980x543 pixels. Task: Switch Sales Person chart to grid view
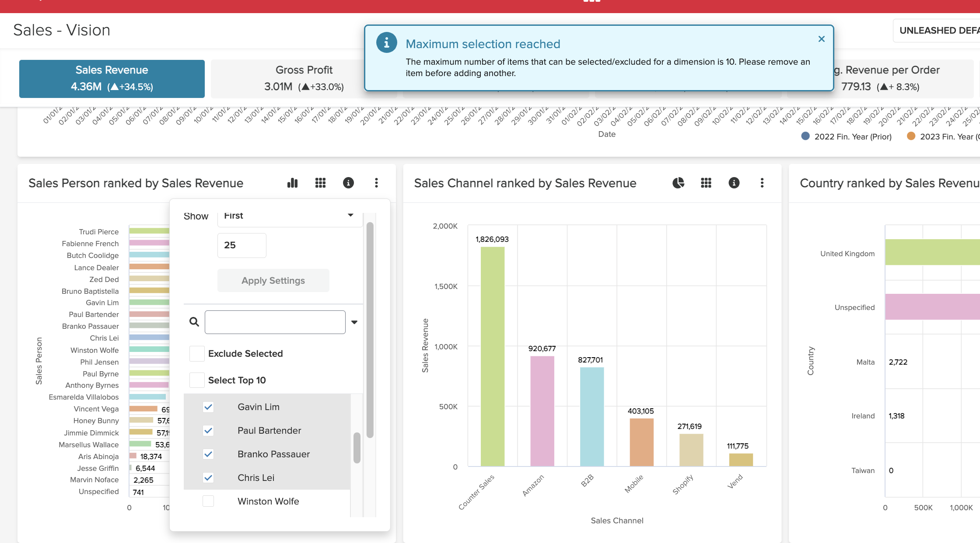point(320,183)
